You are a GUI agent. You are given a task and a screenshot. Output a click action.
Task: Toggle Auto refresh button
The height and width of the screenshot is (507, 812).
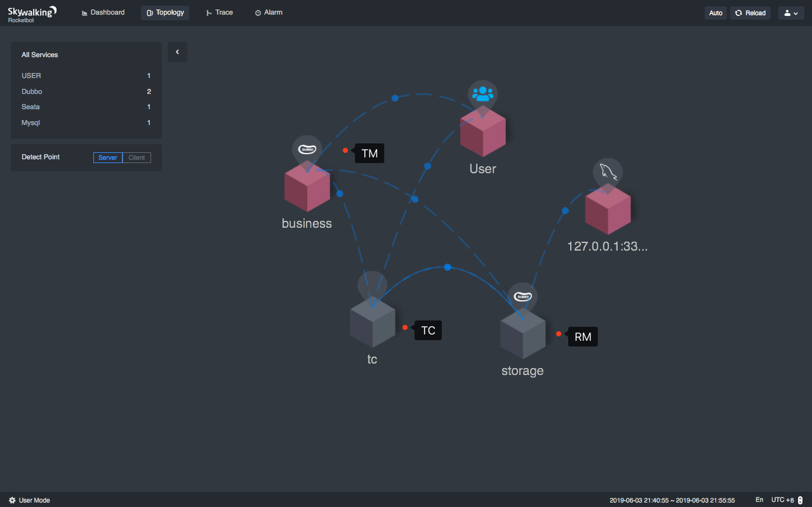point(715,13)
